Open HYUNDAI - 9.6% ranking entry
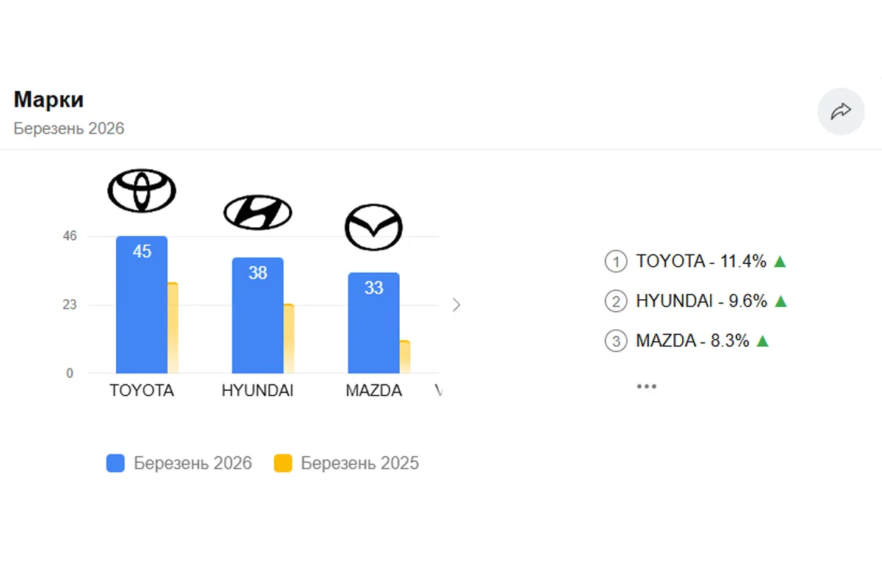The image size is (882, 588). (x=701, y=301)
